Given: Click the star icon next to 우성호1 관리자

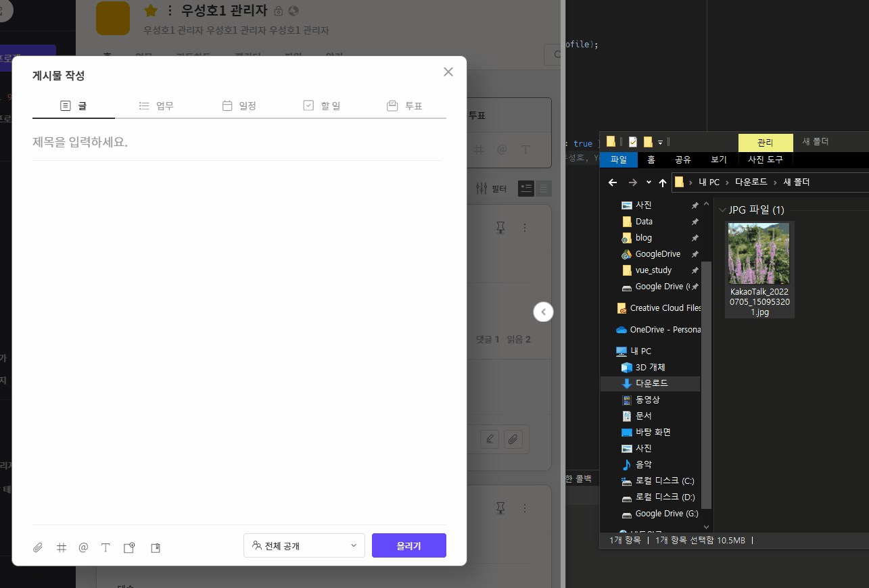Looking at the screenshot, I should coord(149,11).
